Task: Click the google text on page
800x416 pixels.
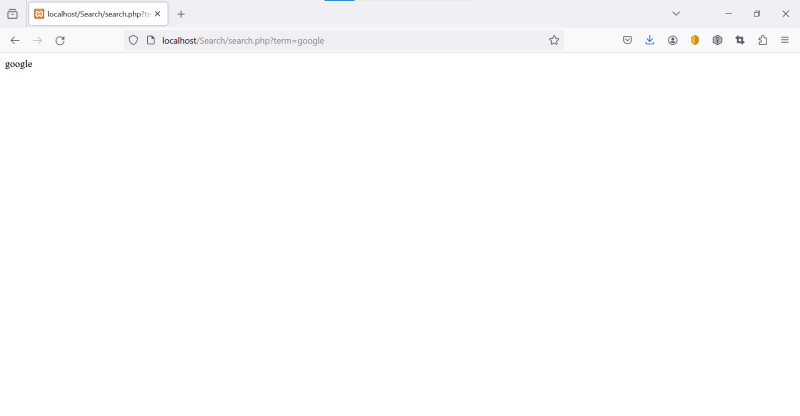Action: click(18, 64)
